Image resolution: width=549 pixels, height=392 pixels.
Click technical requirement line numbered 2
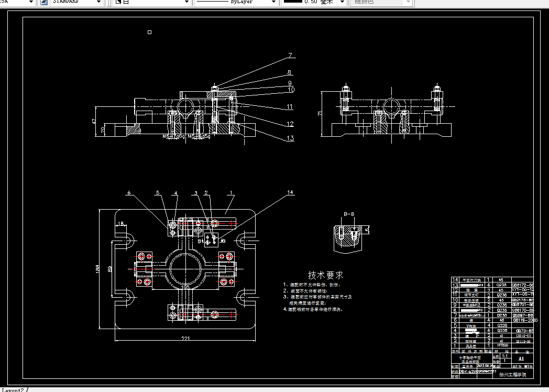(305, 291)
